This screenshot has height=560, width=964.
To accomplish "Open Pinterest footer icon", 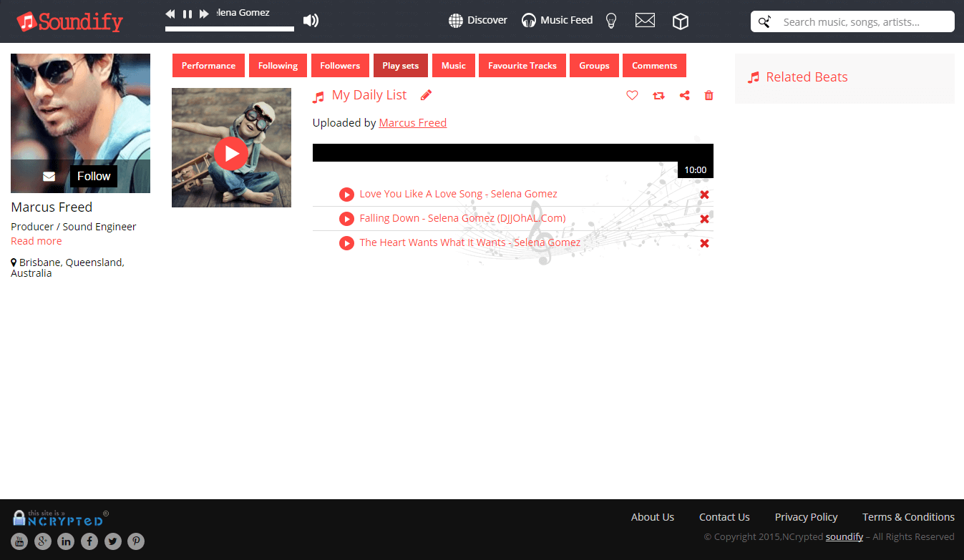I will [136, 541].
